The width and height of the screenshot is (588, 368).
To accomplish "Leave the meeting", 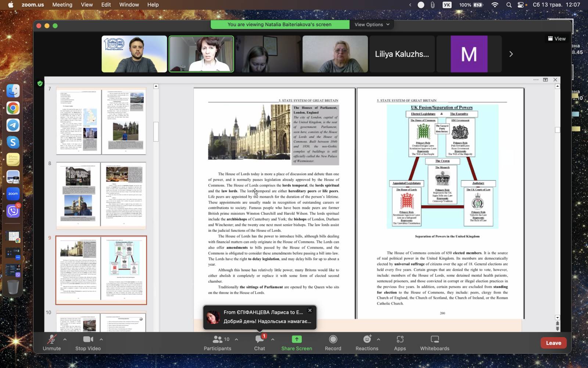I will click(553, 343).
